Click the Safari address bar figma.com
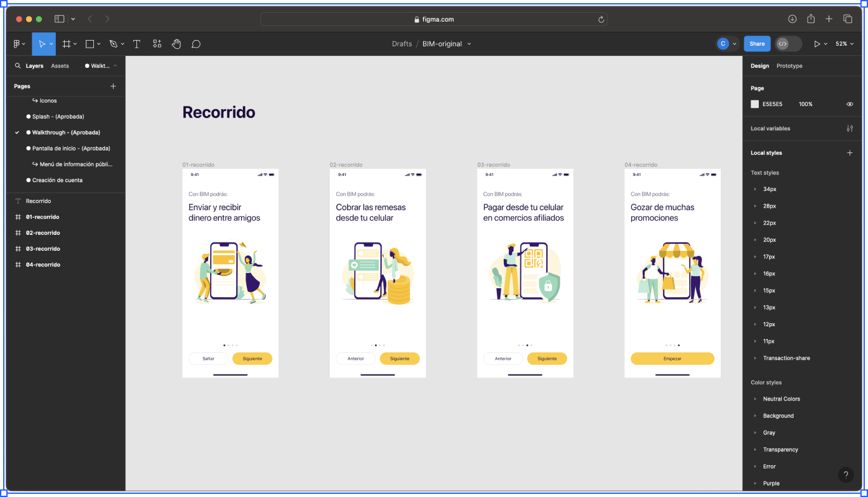The image size is (868, 497). pyautogui.click(x=434, y=19)
